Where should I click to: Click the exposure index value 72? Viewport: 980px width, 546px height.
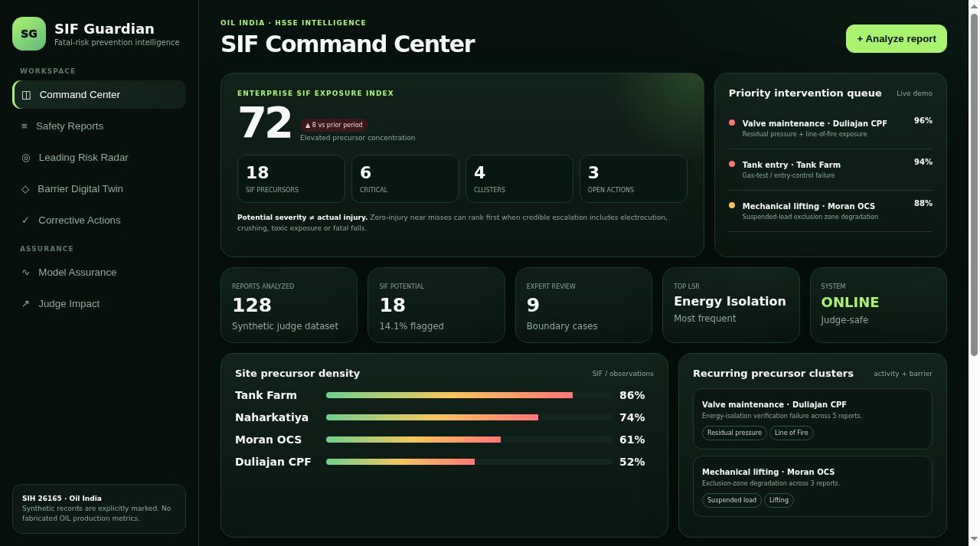tap(265, 123)
